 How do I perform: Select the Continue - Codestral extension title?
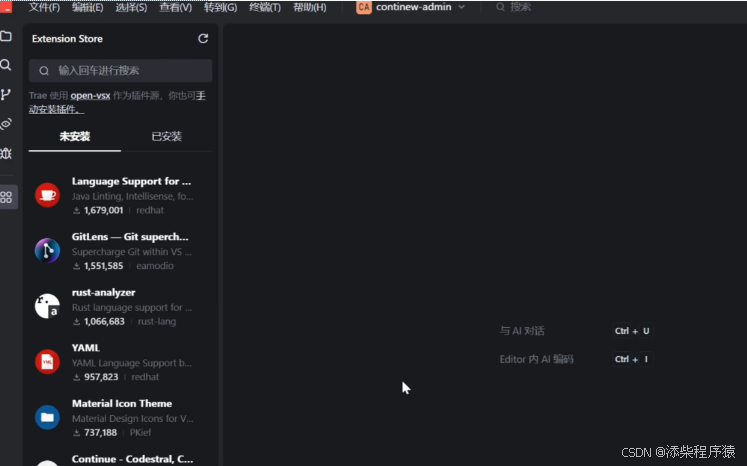132,459
